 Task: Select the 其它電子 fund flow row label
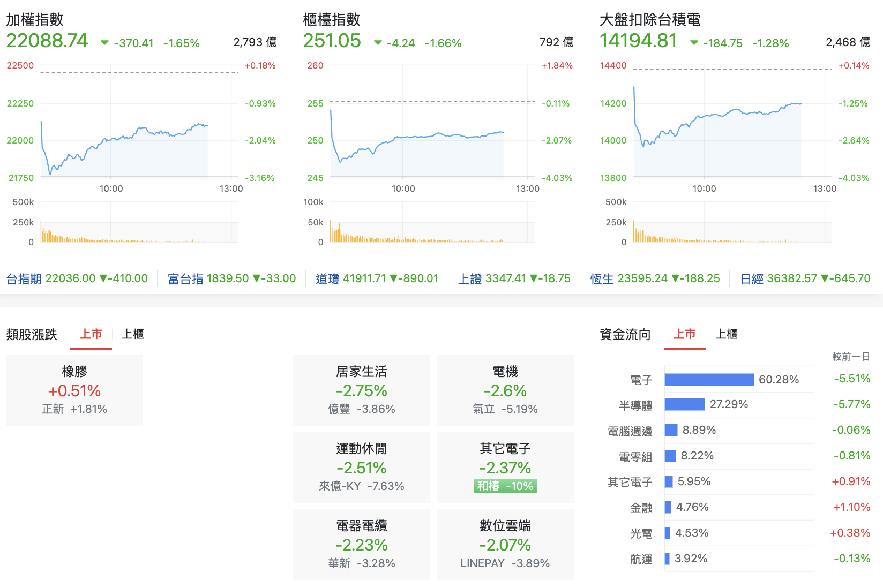pyautogui.click(x=630, y=483)
